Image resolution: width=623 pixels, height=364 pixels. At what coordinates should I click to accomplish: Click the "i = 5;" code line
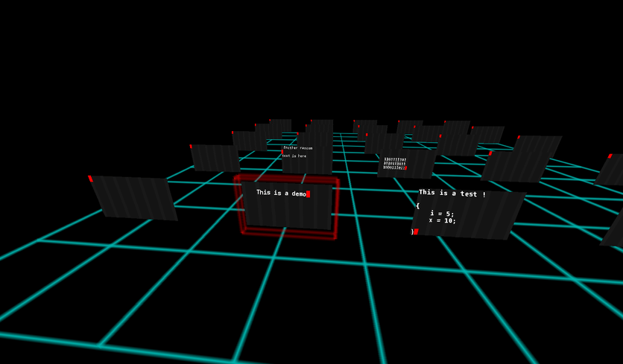click(x=442, y=214)
